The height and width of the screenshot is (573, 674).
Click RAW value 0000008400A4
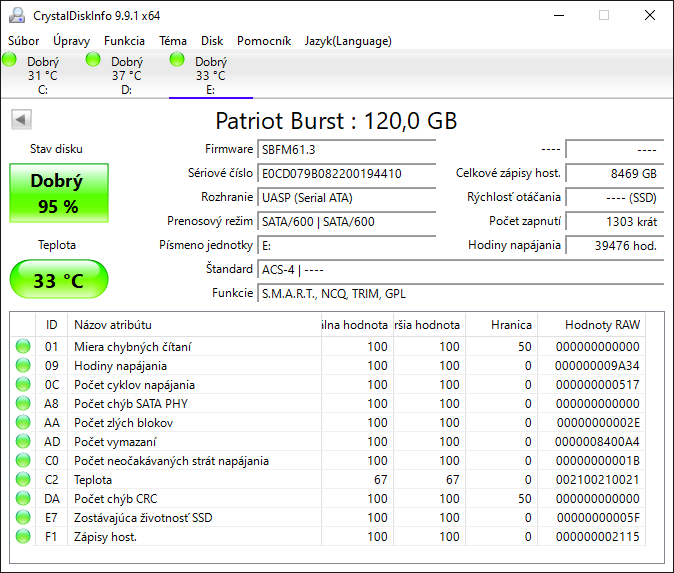(597, 442)
